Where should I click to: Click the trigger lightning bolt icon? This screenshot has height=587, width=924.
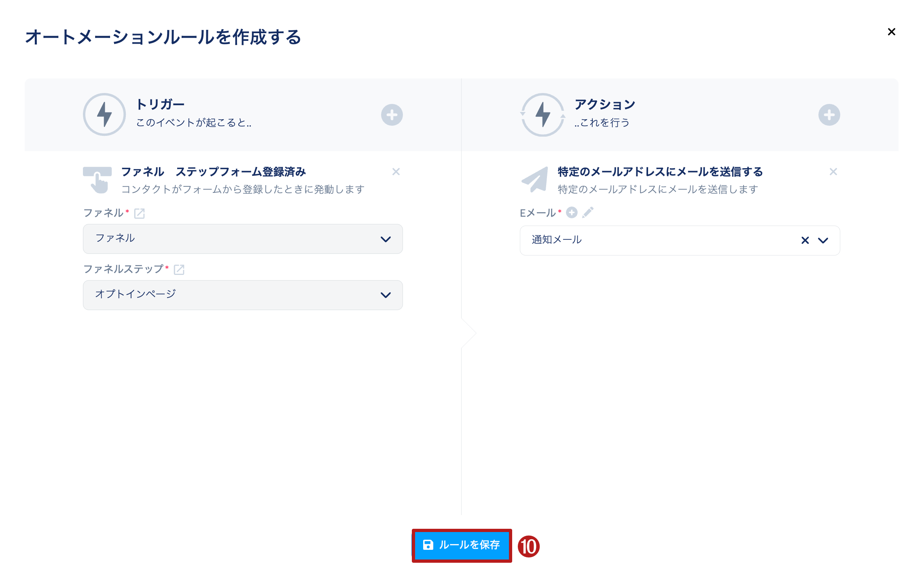(104, 115)
